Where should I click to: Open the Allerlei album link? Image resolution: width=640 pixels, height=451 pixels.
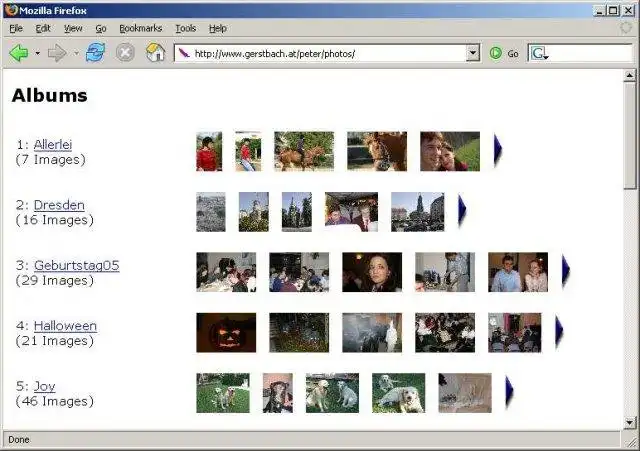coord(53,144)
